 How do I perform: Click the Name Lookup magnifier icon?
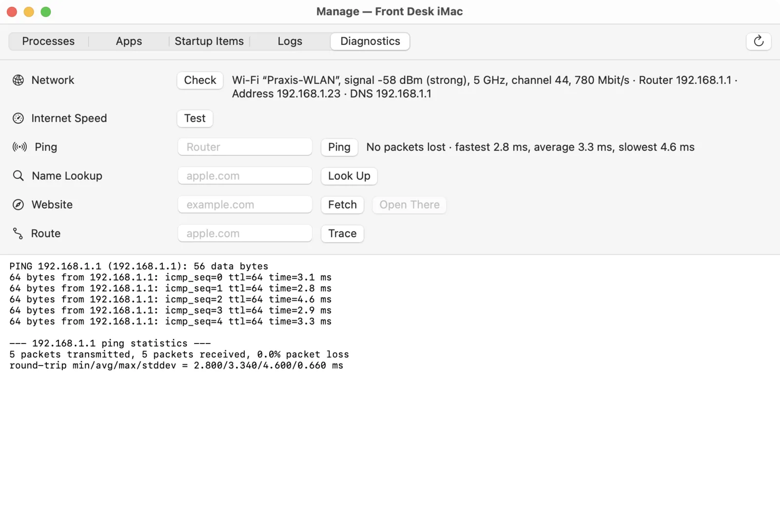click(18, 176)
